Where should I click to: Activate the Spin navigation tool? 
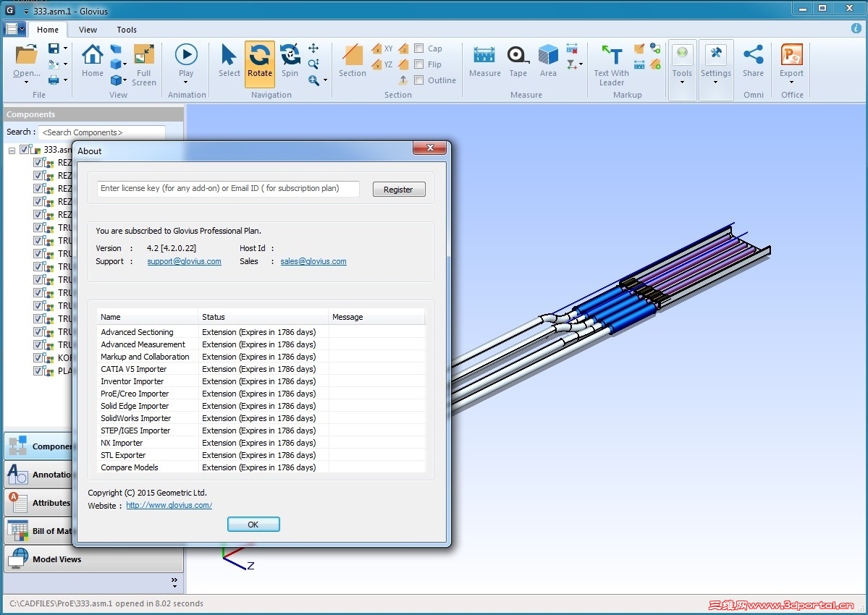[x=290, y=55]
